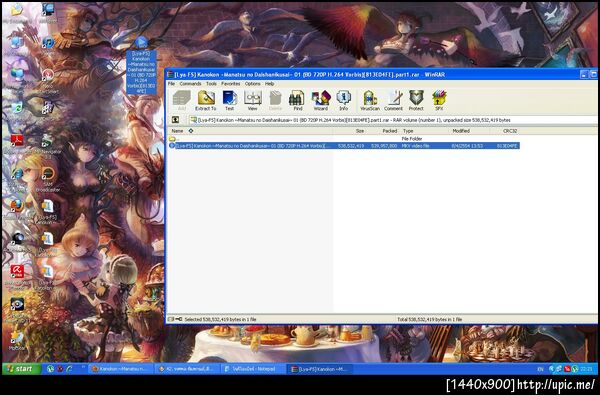
Task: Open the Favorites menu
Action: (x=231, y=83)
